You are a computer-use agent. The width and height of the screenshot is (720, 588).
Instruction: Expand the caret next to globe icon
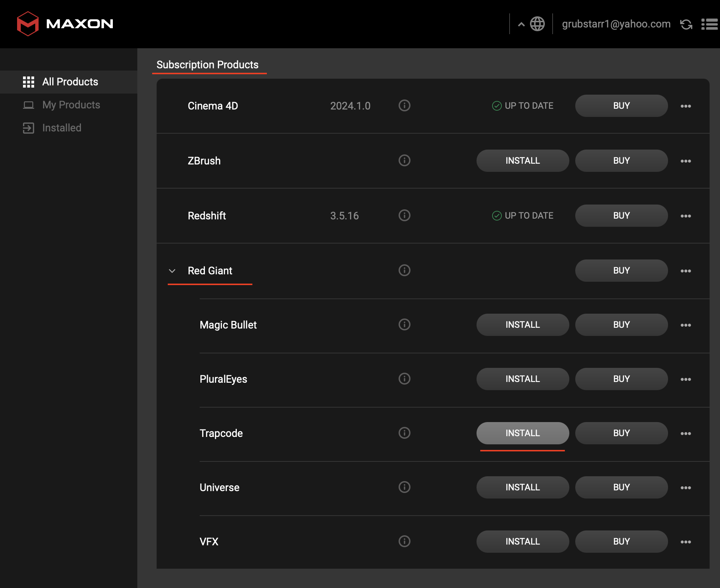pyautogui.click(x=521, y=24)
